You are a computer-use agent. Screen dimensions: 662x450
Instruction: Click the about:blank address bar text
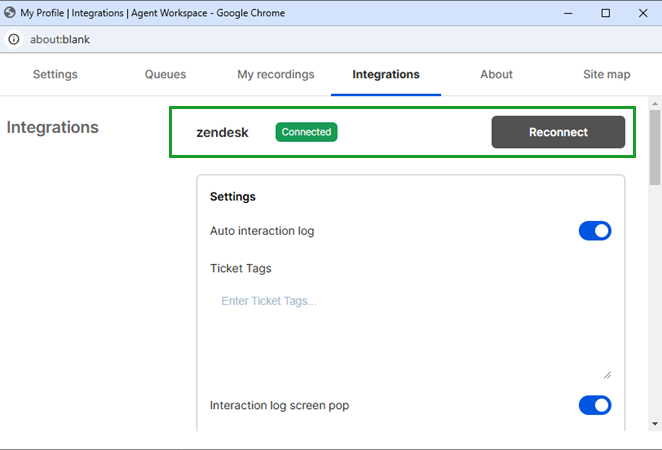[60, 40]
